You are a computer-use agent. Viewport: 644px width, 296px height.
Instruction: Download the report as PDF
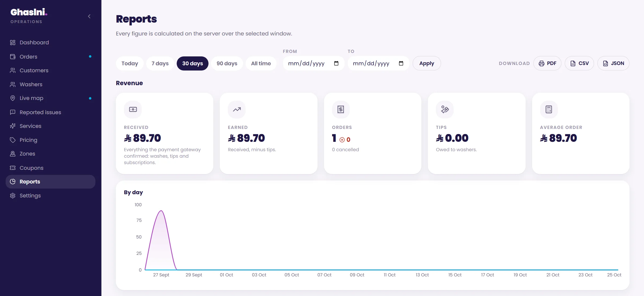[x=547, y=63]
